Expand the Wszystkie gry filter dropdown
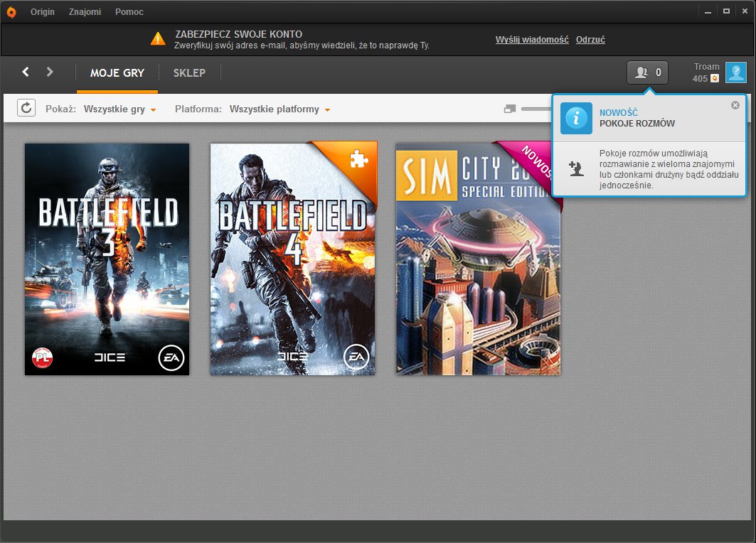This screenshot has height=543, width=756. pos(119,109)
